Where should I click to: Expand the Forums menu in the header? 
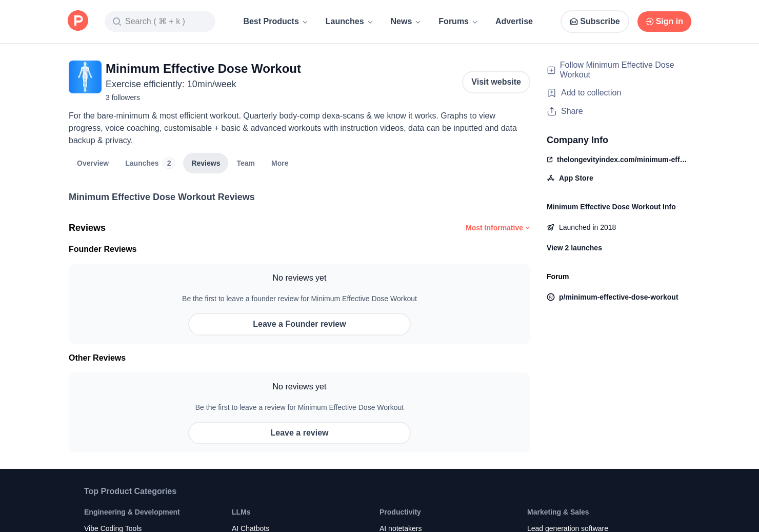pos(457,22)
